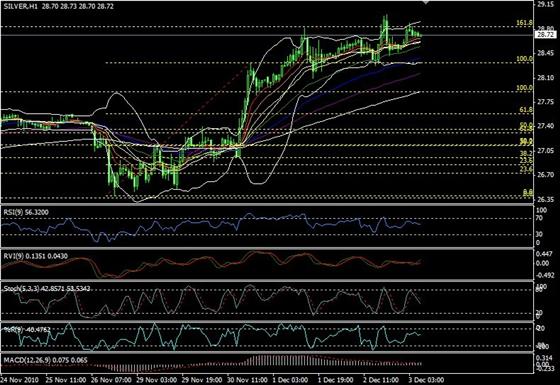Select the 3 Dec 03:00 time label
The height and width of the screenshot is (385, 560).
click(x=426, y=379)
